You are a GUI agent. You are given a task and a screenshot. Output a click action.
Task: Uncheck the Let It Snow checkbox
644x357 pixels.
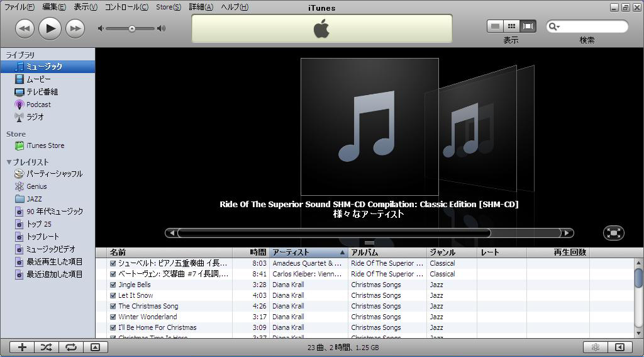click(113, 295)
